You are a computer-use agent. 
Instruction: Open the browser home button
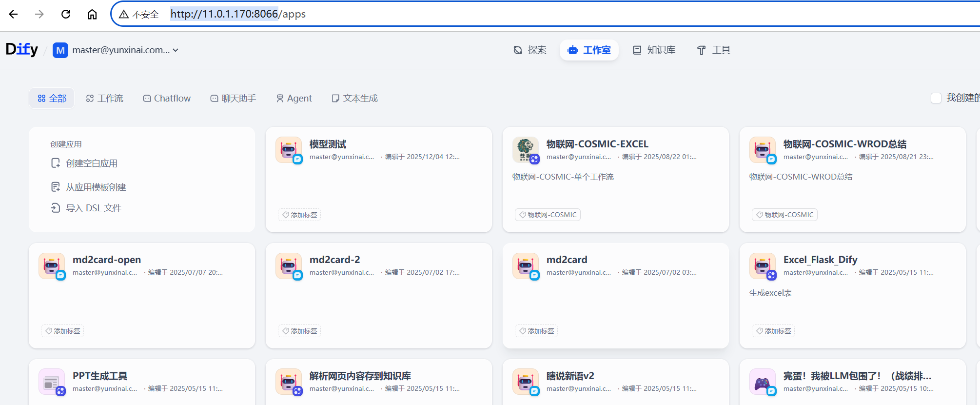click(x=92, y=14)
